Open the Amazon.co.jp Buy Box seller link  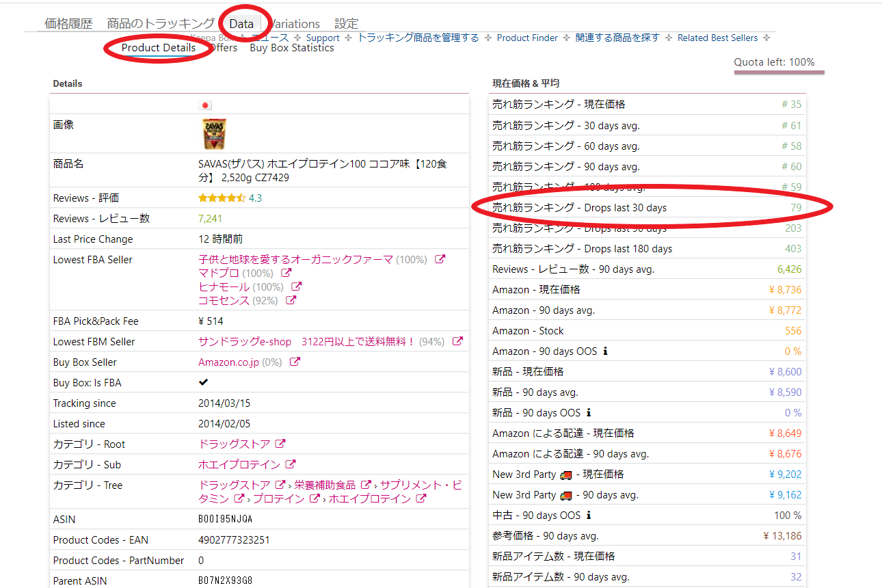(x=228, y=362)
